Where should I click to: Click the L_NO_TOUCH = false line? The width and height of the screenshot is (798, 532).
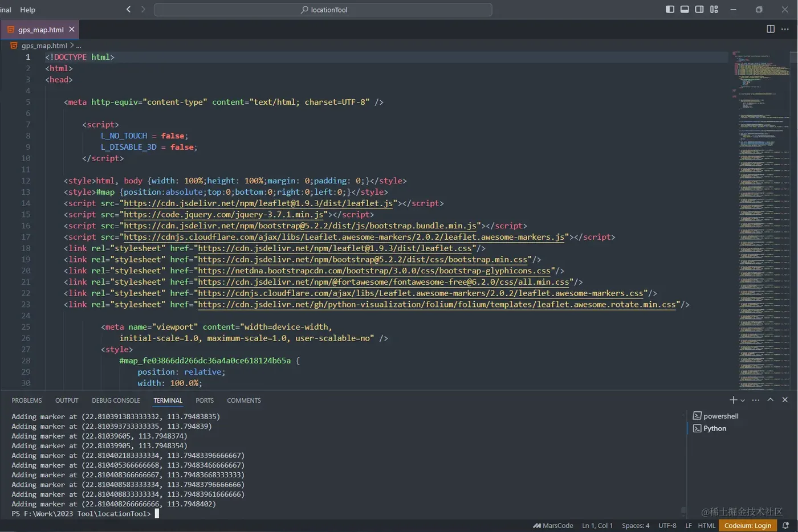point(144,136)
